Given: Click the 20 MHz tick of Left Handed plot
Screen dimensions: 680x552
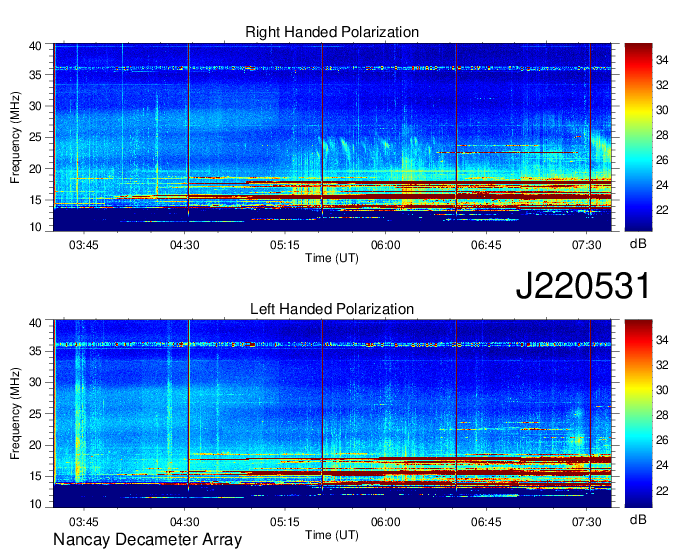Looking at the screenshot, I should pos(35,445).
